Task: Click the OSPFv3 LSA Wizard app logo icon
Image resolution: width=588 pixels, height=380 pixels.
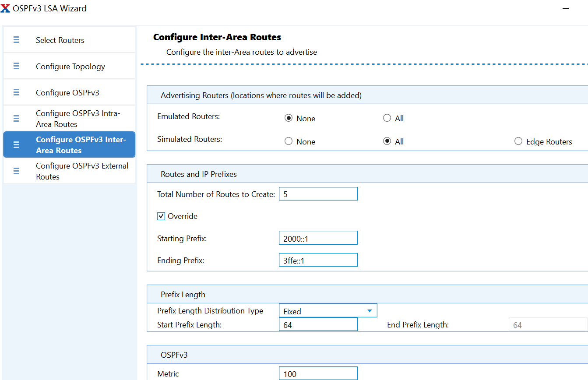Action: click(x=5, y=8)
